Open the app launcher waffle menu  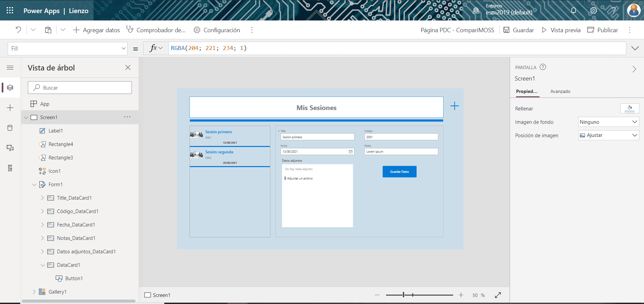[x=10, y=10]
